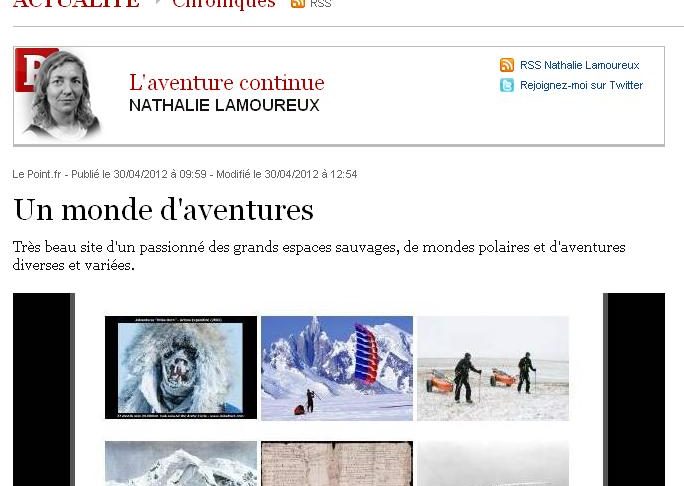Click the article headline Un monde d'aventures
The image size is (684, 486).
(164, 210)
